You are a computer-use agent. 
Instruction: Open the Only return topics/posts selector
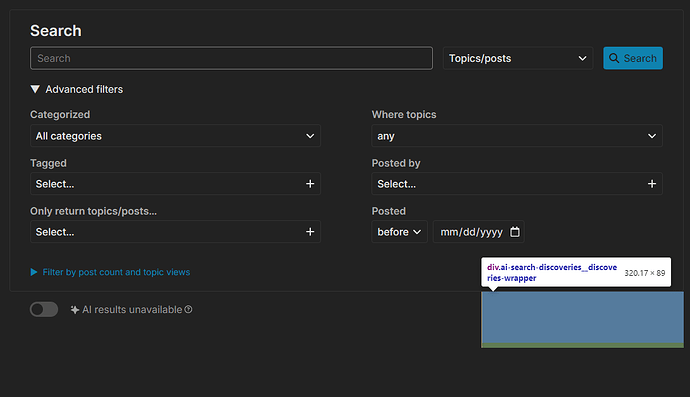[175, 232]
